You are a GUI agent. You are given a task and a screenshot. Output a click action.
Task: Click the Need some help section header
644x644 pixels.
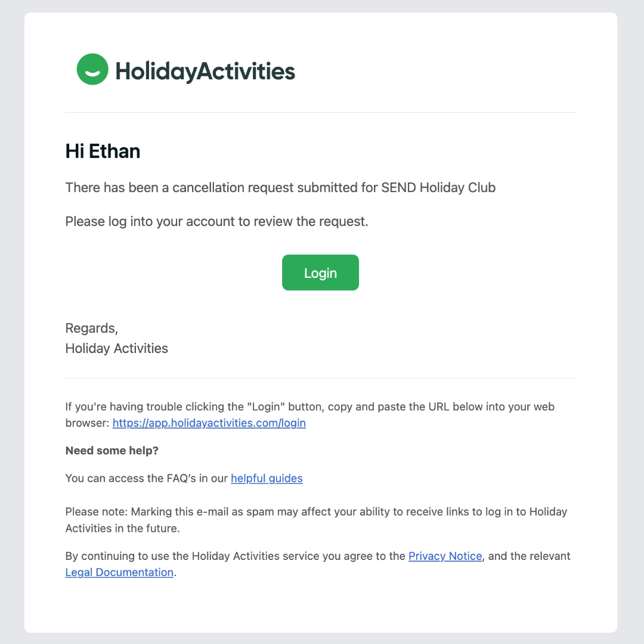point(112,450)
